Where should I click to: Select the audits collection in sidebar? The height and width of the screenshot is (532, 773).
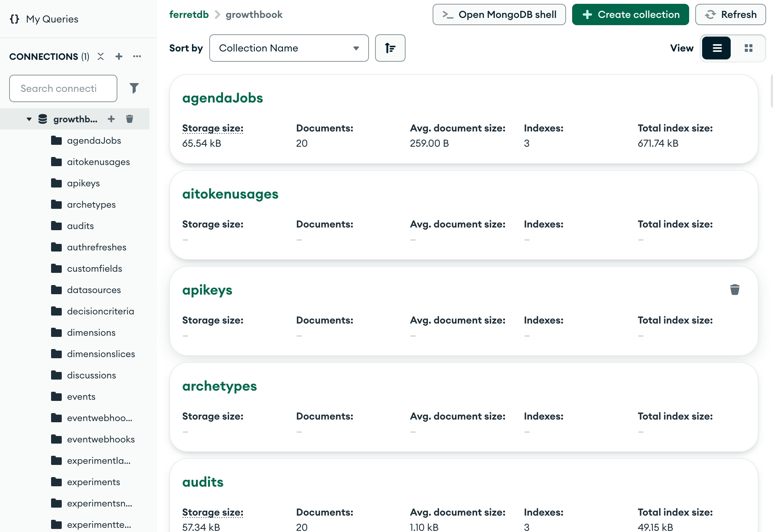coord(80,226)
